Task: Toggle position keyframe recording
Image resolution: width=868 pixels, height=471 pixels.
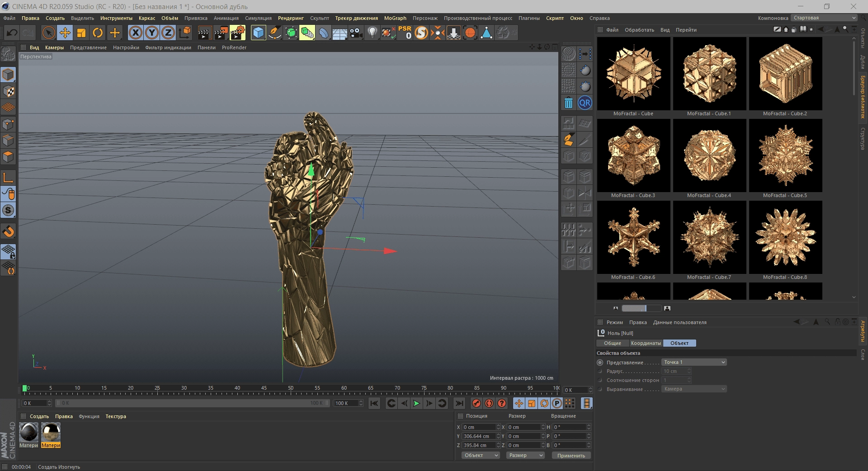Action: point(519,403)
